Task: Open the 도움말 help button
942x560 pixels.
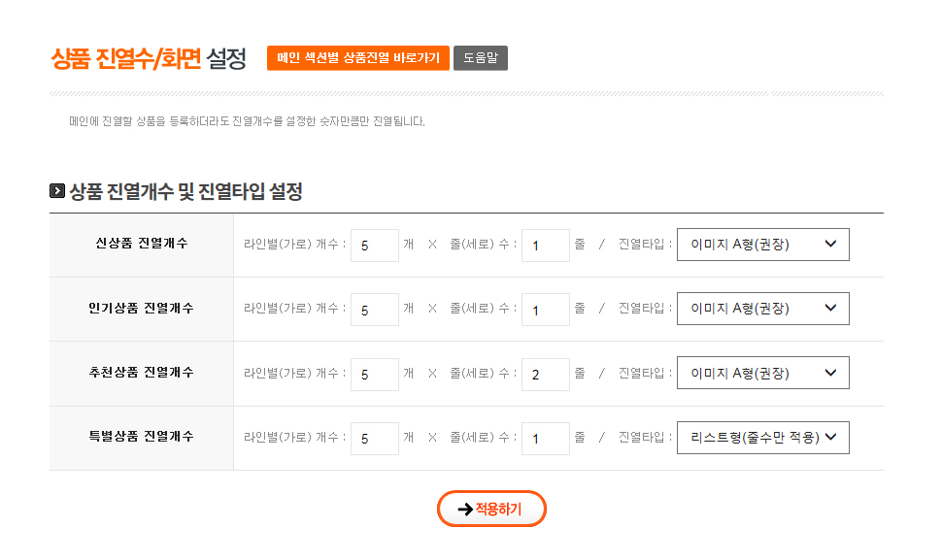Action: 480,58
